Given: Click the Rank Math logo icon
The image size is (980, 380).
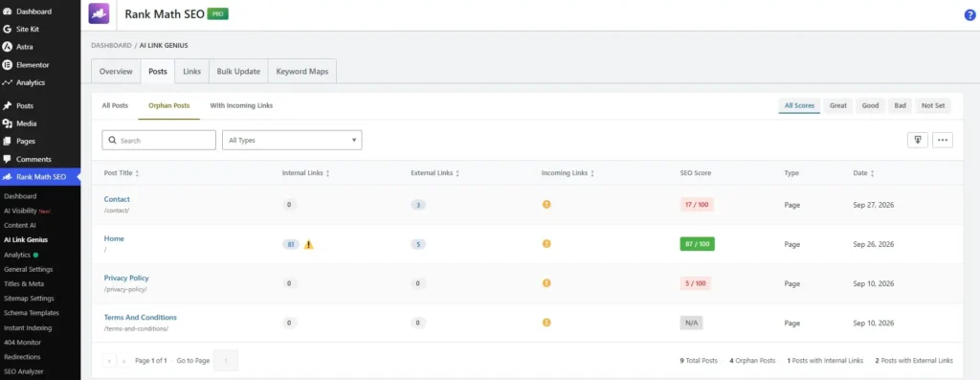Looking at the screenshot, I should tap(99, 13).
